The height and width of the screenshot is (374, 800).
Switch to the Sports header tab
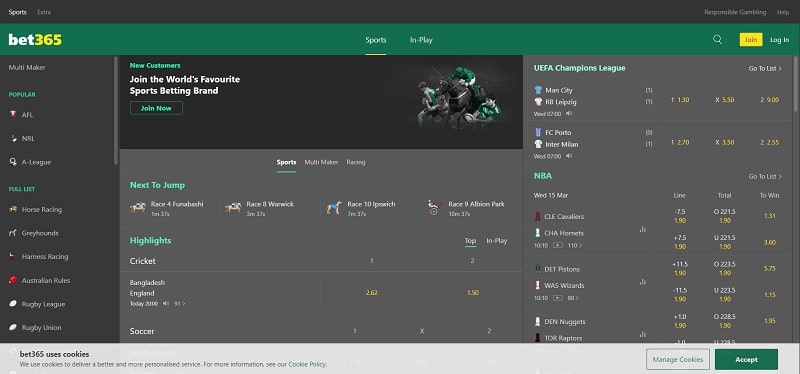coord(376,40)
